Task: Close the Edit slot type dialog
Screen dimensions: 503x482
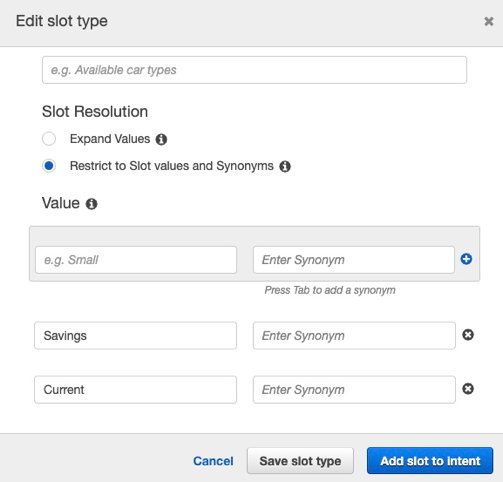Action: click(x=489, y=21)
